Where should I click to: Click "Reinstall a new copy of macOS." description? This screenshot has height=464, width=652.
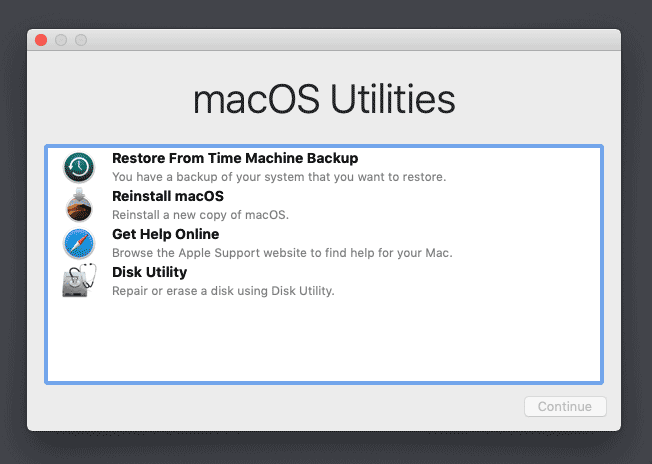[200, 215]
